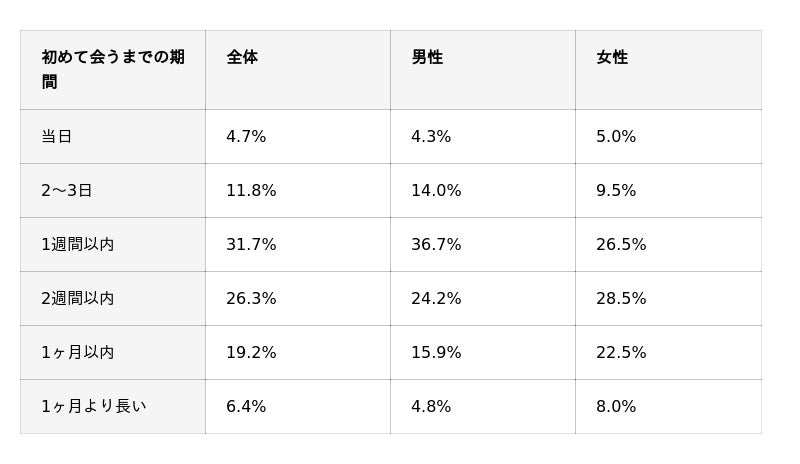
Task: Click the 初めて会うまでの期間 header cell
Action: click(x=113, y=70)
